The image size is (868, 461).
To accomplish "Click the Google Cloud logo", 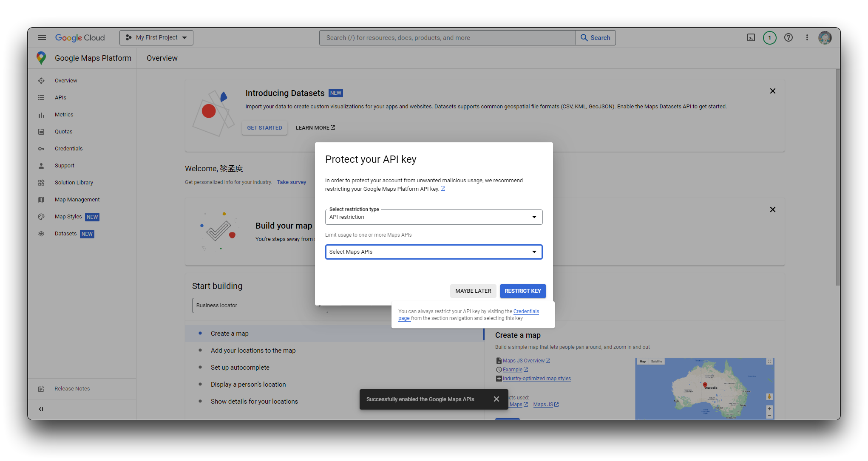I will (80, 37).
